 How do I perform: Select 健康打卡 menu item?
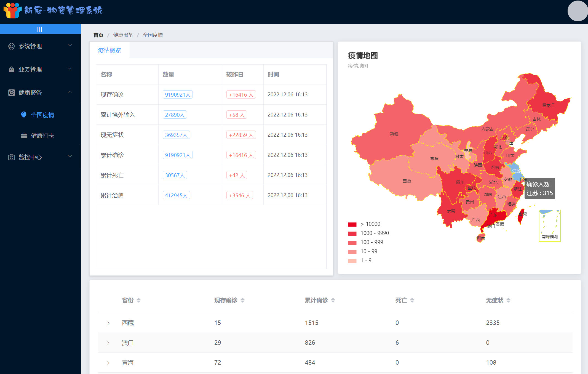tap(42, 136)
